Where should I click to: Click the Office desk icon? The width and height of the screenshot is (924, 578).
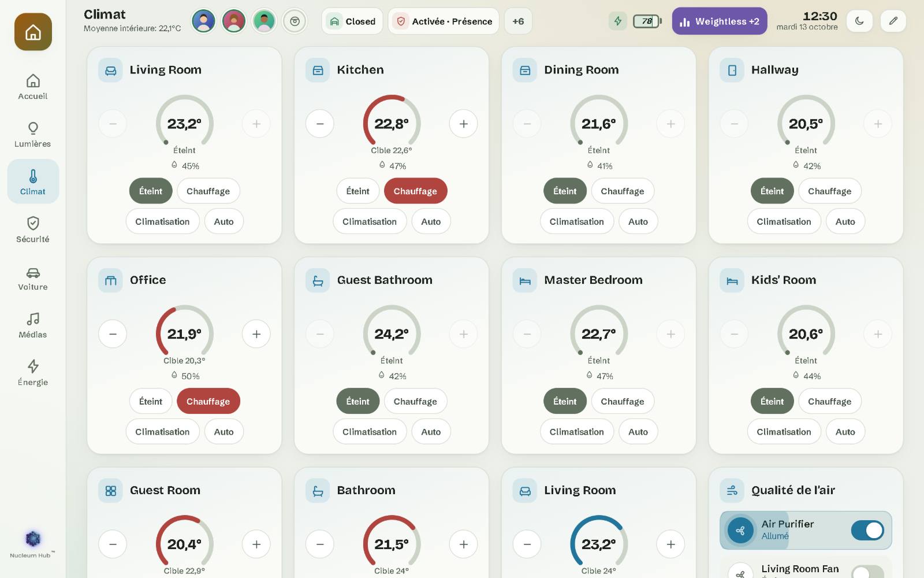(x=110, y=281)
